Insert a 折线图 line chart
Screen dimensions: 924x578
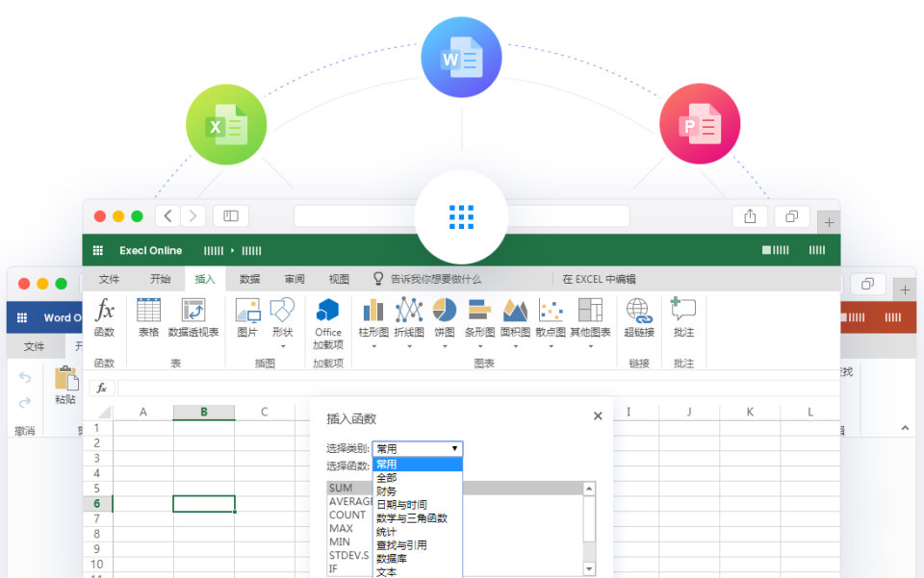coord(409,322)
